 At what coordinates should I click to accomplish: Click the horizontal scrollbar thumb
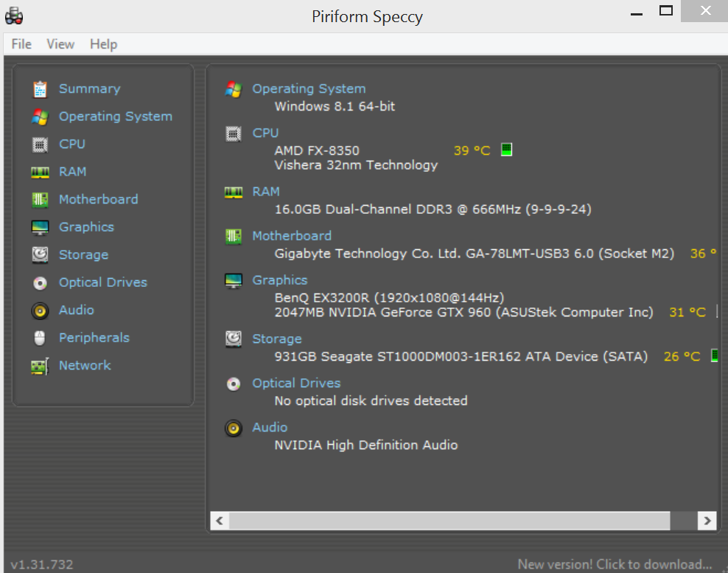449,521
